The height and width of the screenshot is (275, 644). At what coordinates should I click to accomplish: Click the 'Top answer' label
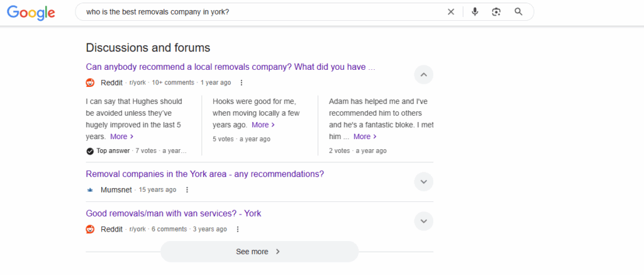(x=113, y=151)
